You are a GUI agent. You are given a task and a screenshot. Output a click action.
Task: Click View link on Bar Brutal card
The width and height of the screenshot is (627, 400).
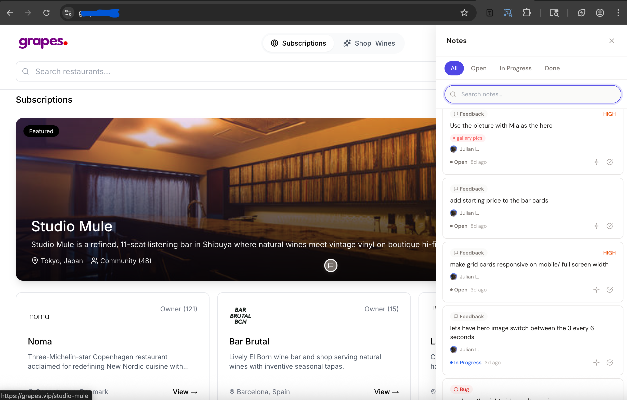coord(386,392)
